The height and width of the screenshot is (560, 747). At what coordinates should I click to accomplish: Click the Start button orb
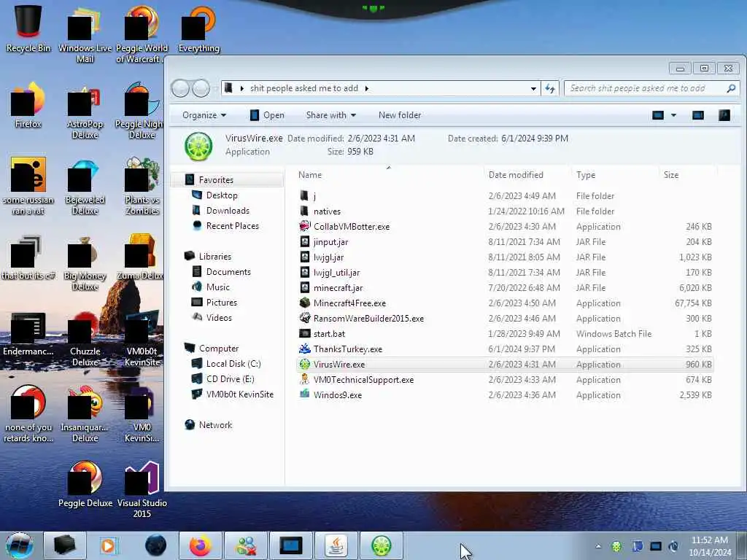click(x=20, y=545)
